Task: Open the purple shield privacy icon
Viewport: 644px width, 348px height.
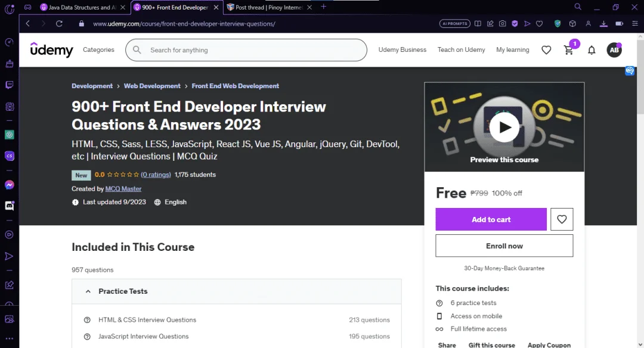Action: coord(515,24)
